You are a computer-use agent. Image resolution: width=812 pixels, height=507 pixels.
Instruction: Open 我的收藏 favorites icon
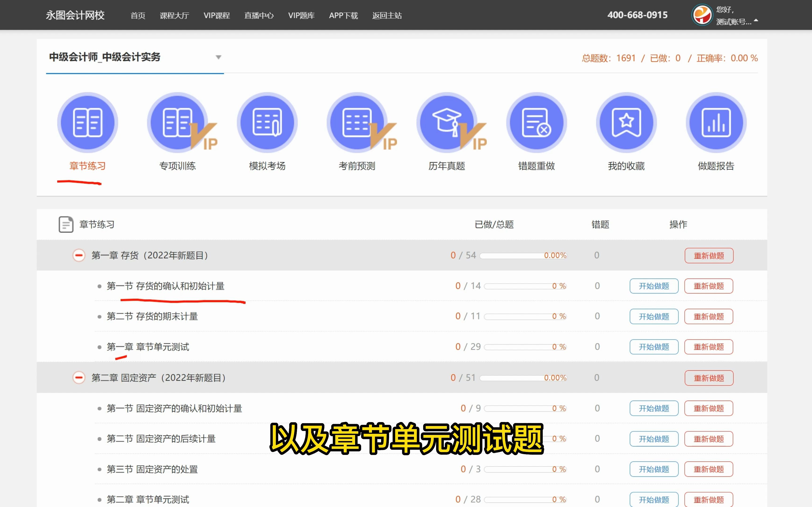coord(626,122)
